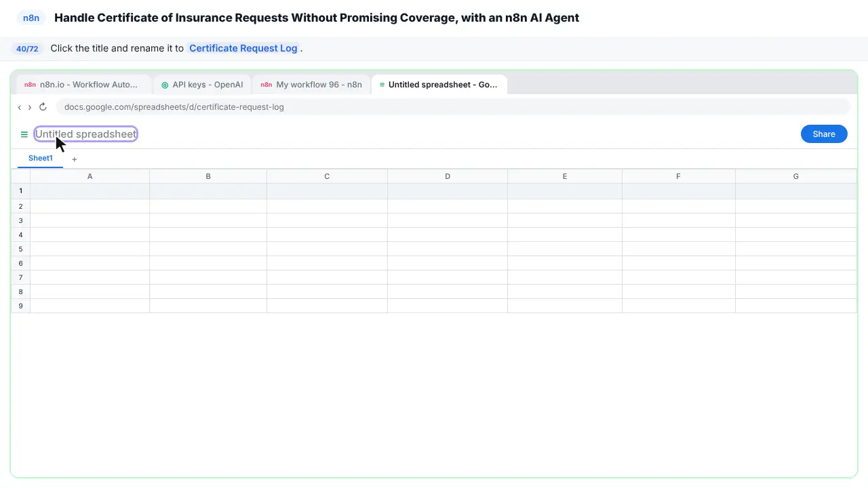Select column E header

(565, 176)
